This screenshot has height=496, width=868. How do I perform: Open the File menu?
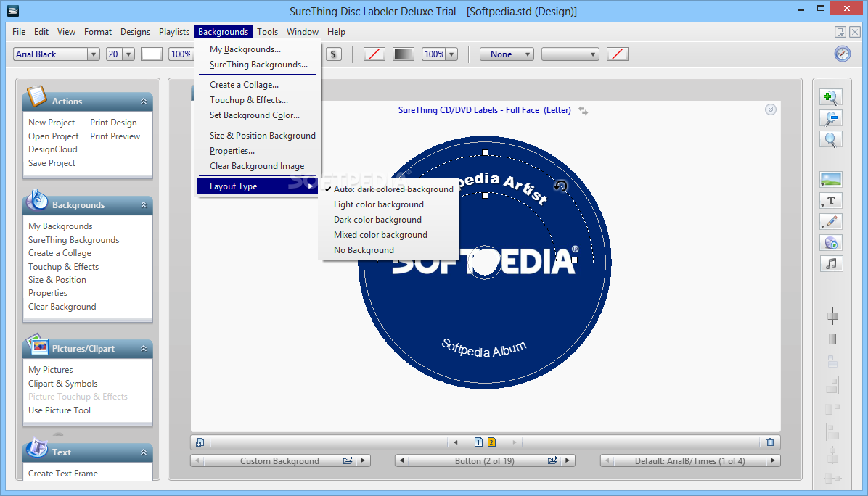click(19, 32)
